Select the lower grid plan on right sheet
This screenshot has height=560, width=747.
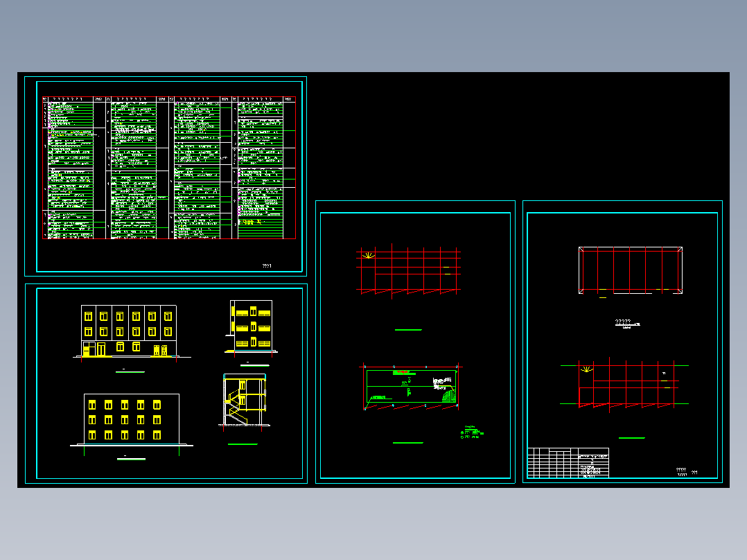point(624,385)
